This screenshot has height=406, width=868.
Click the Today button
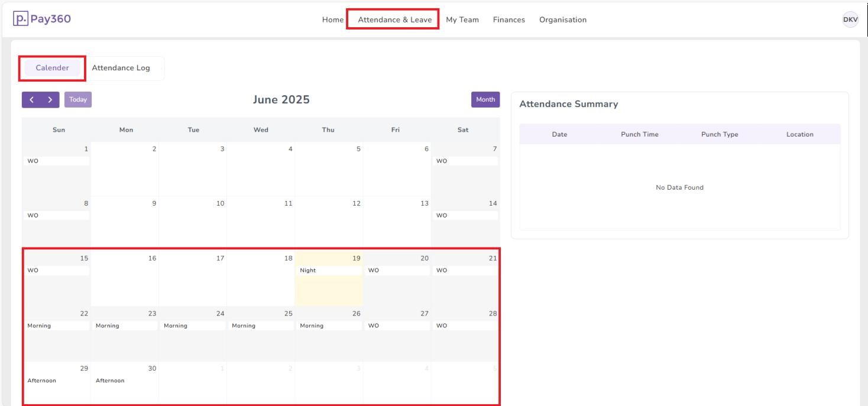pyautogui.click(x=78, y=100)
